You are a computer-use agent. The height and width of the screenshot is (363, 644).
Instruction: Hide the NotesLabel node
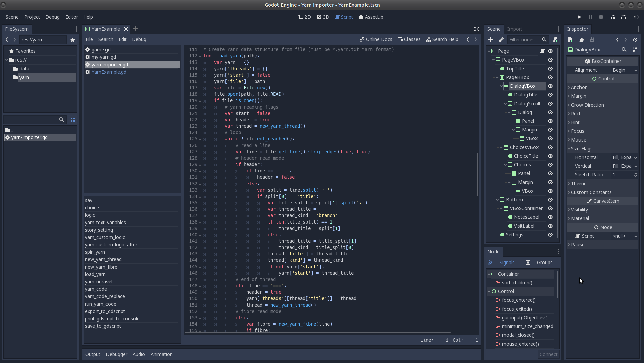pyautogui.click(x=550, y=217)
